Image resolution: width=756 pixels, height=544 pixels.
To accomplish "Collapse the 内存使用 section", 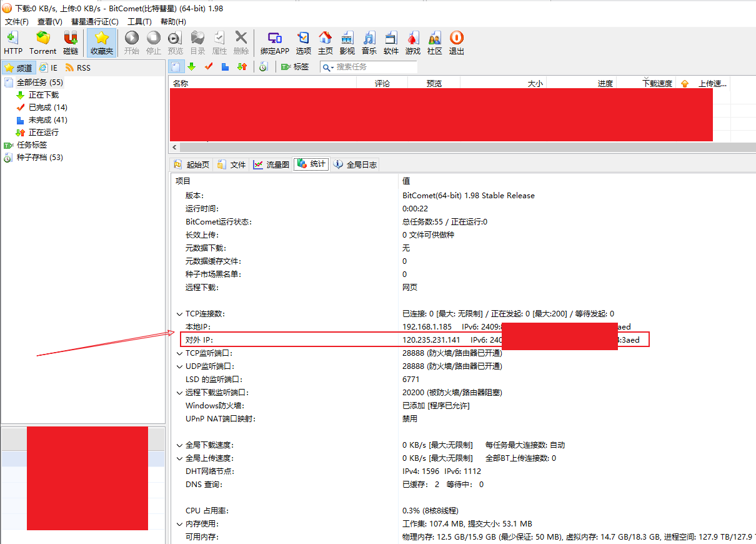I will [179, 524].
